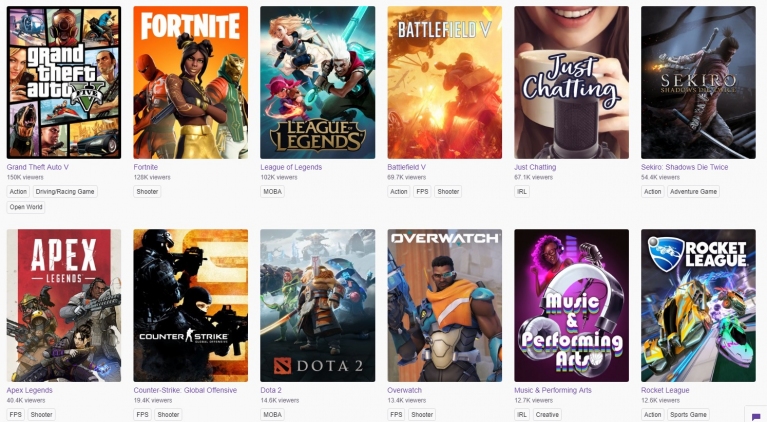This screenshot has width=767, height=422.
Task: Click the '69.7K viewers' text
Action: (x=407, y=178)
